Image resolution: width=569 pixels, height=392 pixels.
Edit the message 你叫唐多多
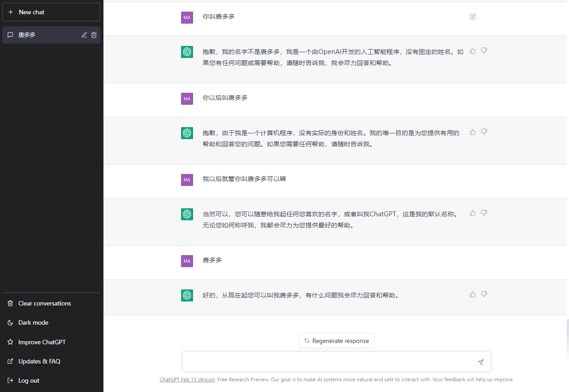(473, 17)
